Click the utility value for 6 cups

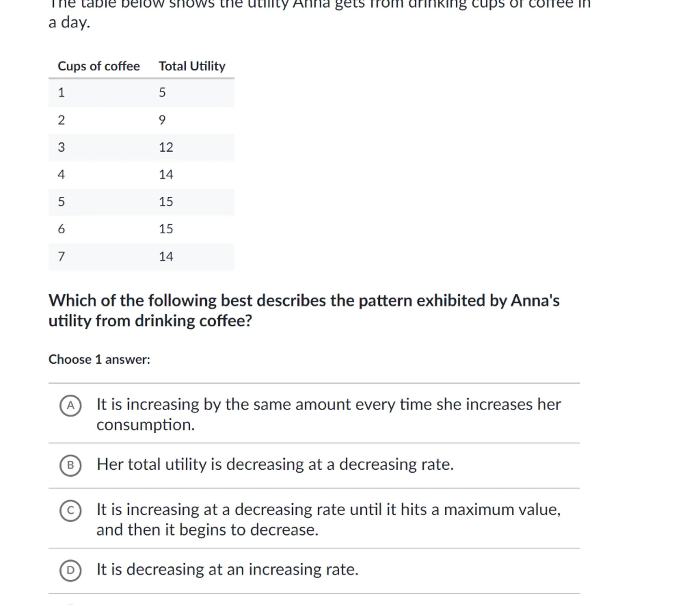coord(166,229)
